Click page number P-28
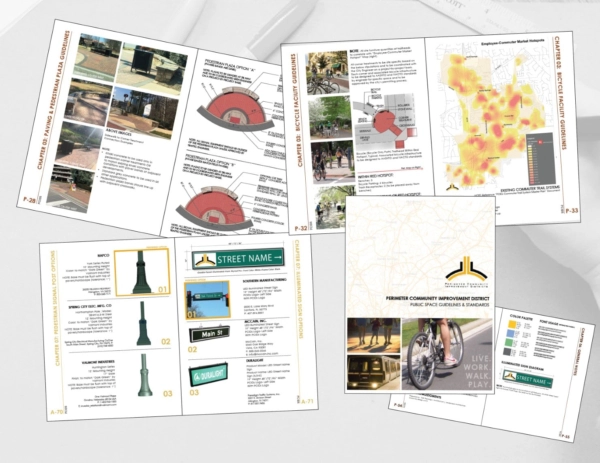This screenshot has height=463, width=600. 29,200
